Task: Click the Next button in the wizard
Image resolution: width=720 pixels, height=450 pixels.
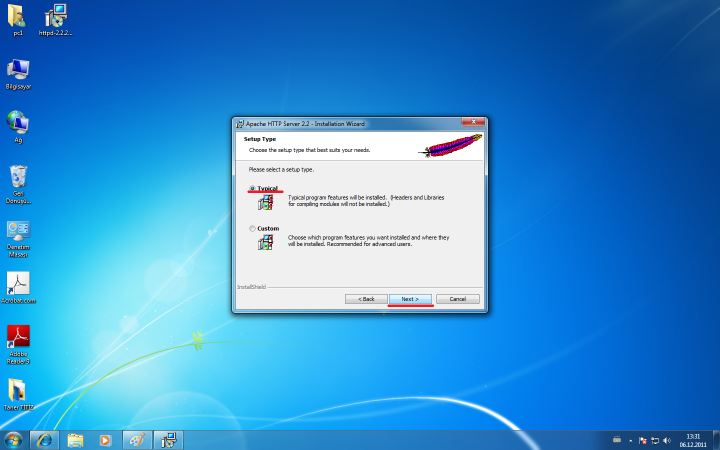Action: pyautogui.click(x=410, y=299)
